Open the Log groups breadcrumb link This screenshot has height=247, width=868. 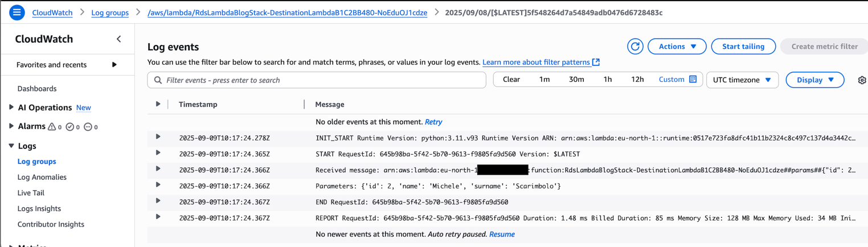[x=110, y=13]
